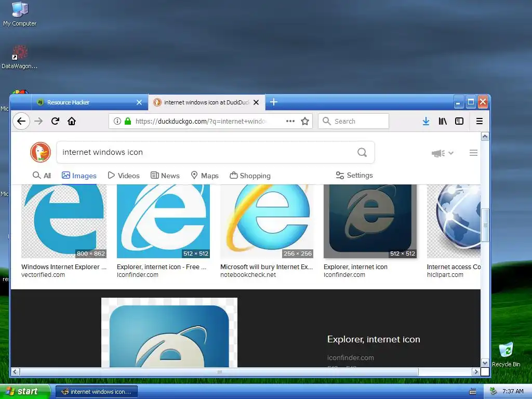This screenshot has height=399, width=532.
Task: Open the notebookcheck.net source link
Action: 248,275
